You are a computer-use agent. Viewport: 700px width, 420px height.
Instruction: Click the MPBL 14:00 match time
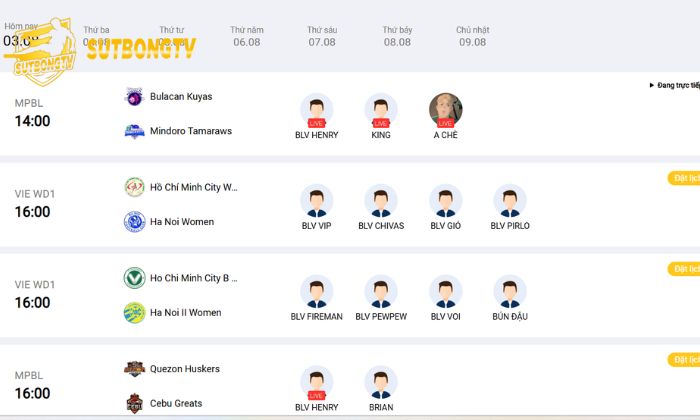pos(32,121)
